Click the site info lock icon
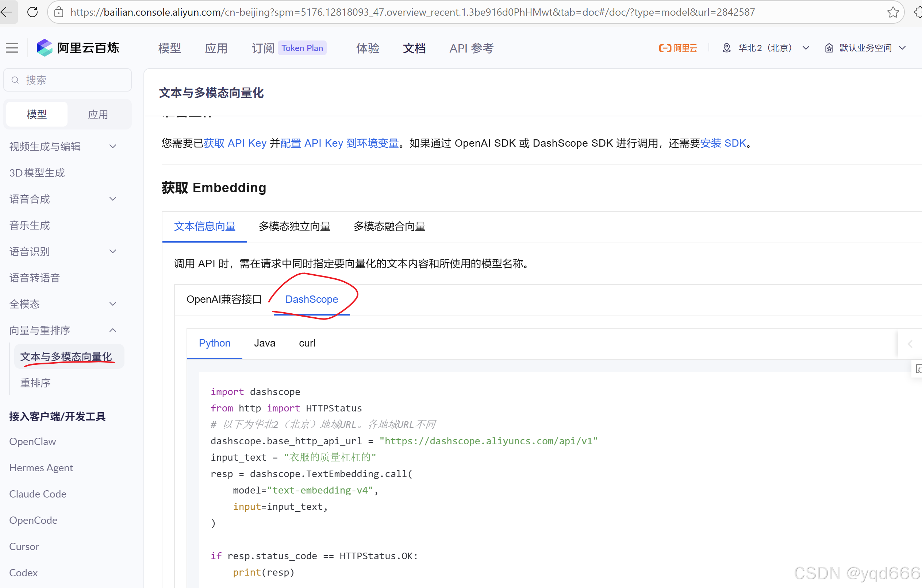The height and width of the screenshot is (588, 922). coord(58,12)
